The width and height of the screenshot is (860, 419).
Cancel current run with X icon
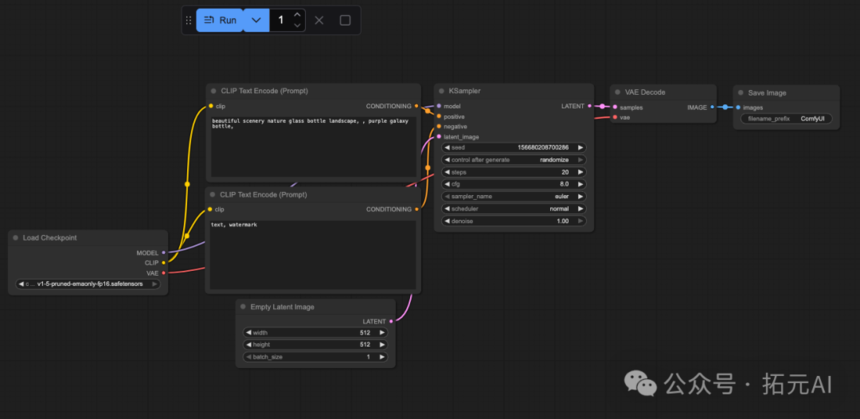(319, 20)
